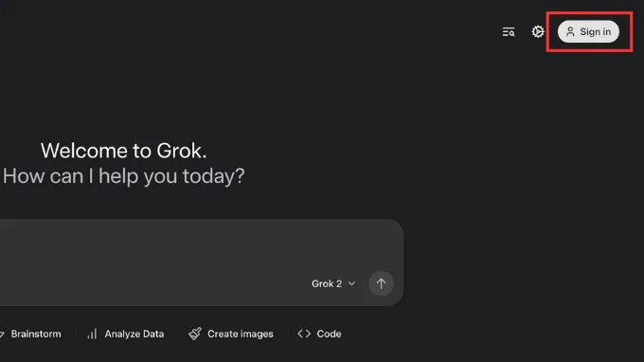Submit the prompt with the up-arrow button
The height and width of the screenshot is (362, 644).
point(381,283)
